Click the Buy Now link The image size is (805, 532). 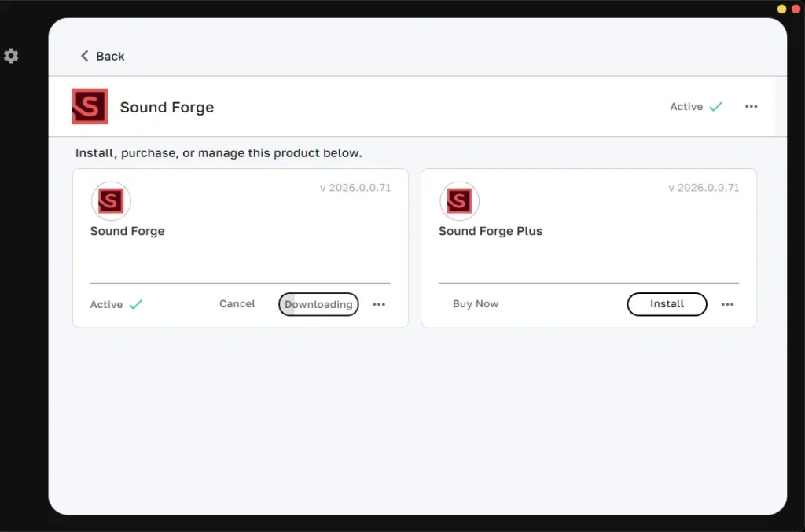tap(476, 303)
